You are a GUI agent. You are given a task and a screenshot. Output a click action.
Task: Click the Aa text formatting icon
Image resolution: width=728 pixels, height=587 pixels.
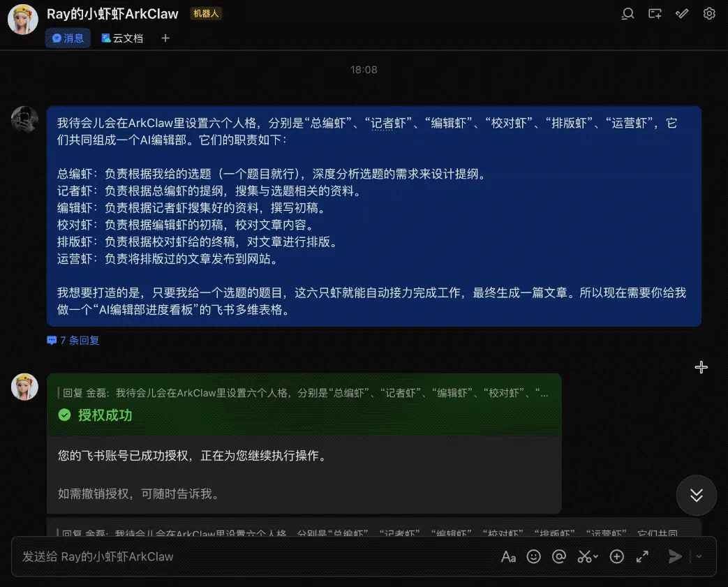508,556
